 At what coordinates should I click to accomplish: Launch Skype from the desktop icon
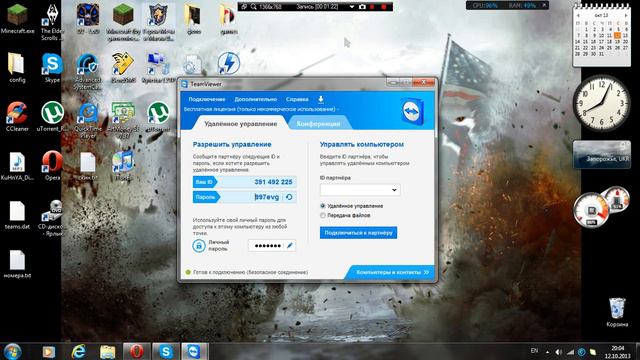(52, 68)
